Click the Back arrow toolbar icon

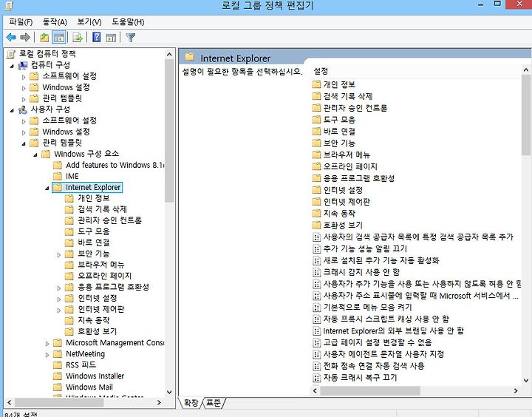click(x=11, y=37)
